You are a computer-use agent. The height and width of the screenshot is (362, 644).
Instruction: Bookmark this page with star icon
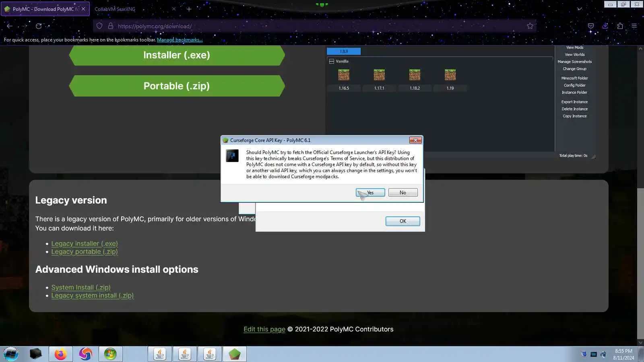pyautogui.click(x=530, y=26)
